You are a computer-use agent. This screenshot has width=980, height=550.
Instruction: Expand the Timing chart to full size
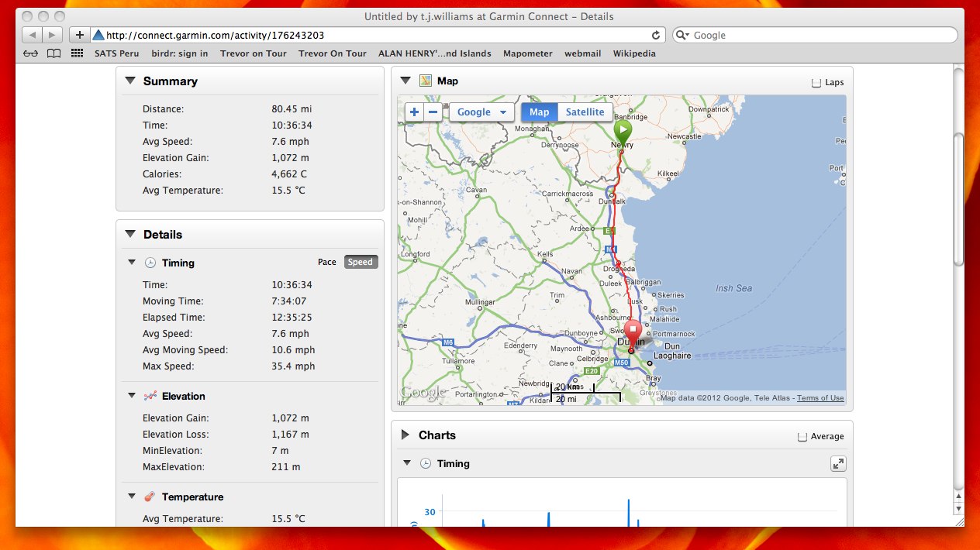click(x=838, y=463)
